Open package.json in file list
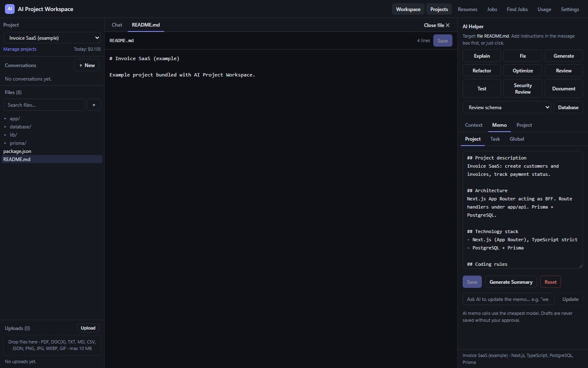 [x=52, y=151]
